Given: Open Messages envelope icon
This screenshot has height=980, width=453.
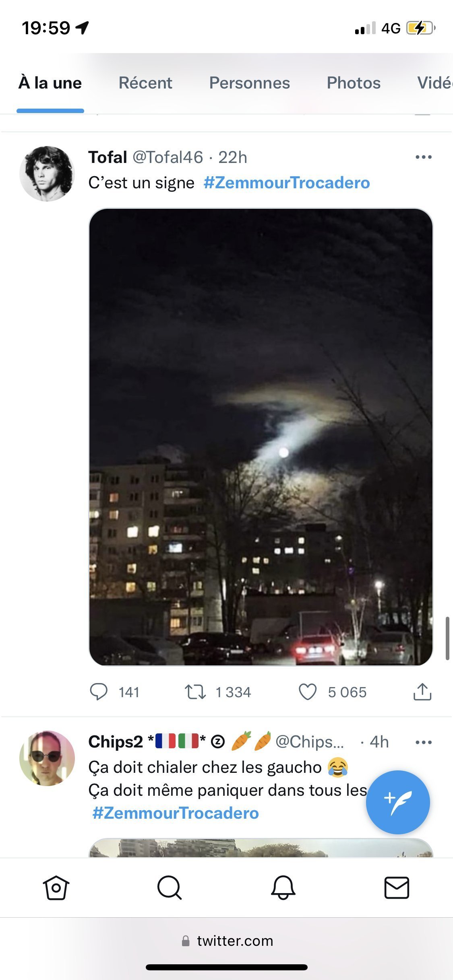Looking at the screenshot, I should 397,887.
